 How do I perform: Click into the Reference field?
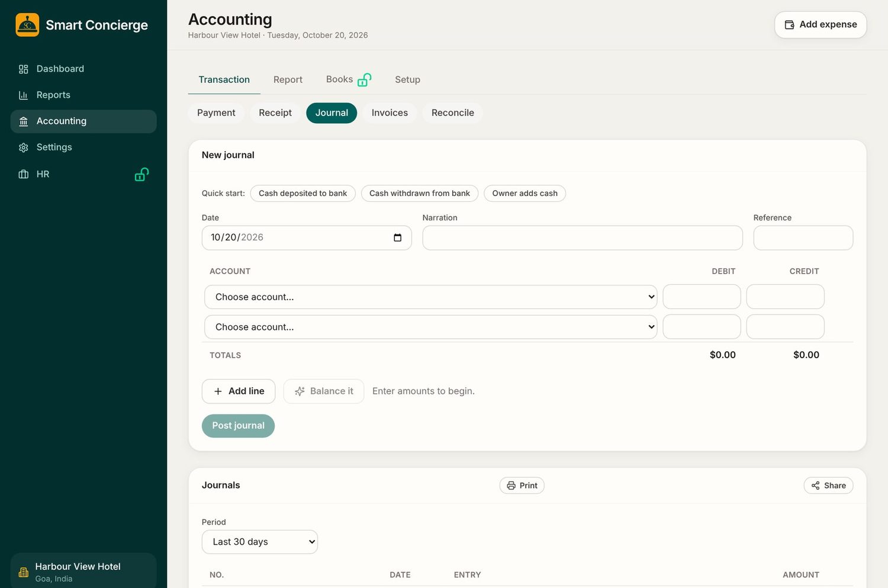(x=803, y=237)
